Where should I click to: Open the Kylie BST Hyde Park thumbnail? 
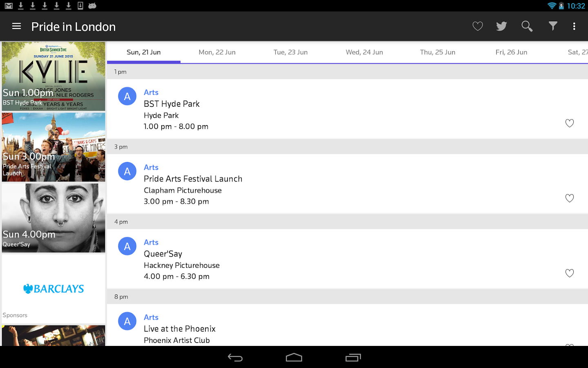pos(53,76)
